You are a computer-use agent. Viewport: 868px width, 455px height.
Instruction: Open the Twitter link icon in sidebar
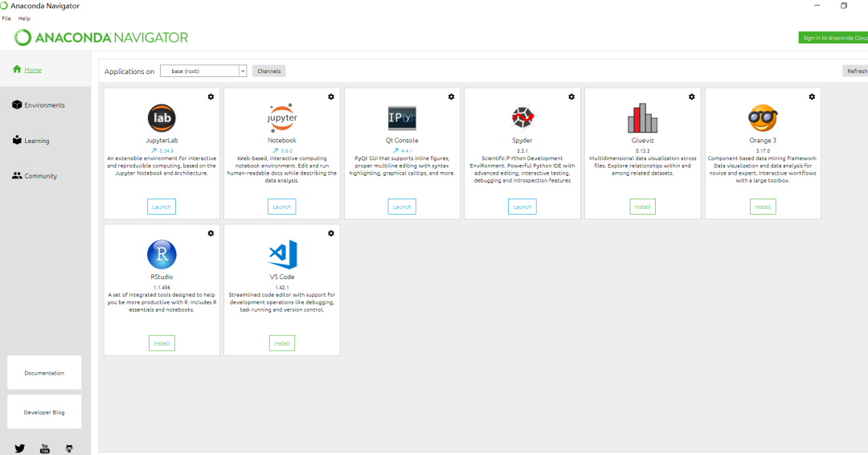tap(20, 449)
